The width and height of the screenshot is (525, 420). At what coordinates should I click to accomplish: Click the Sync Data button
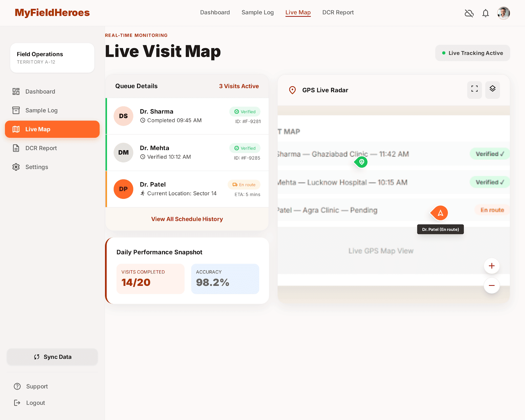[x=52, y=357]
